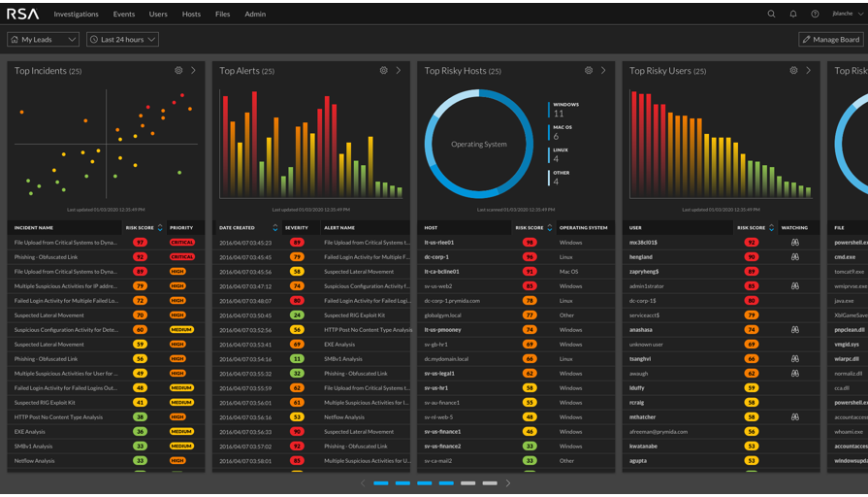Screen dimensions: 868x497
Task: Open alert dated 2016/04/07 03:58:01
Action: point(245,460)
